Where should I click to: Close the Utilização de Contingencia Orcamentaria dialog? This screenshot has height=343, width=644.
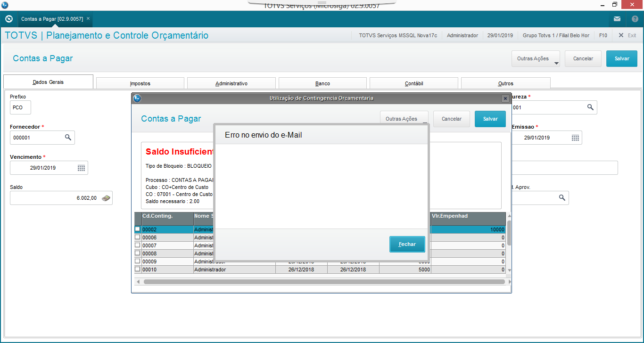[x=505, y=98]
